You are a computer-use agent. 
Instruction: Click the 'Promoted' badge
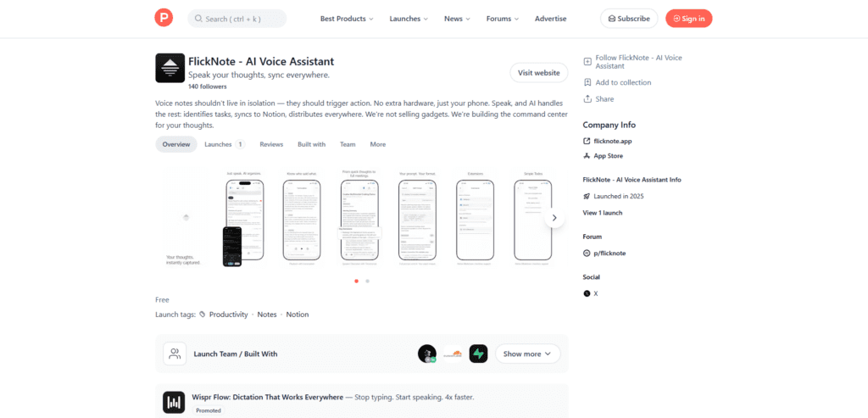[209, 411]
